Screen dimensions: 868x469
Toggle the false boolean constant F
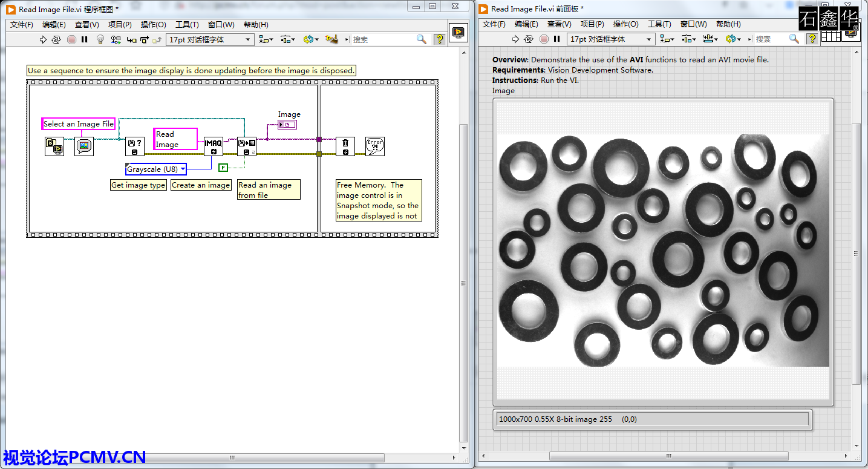(223, 168)
